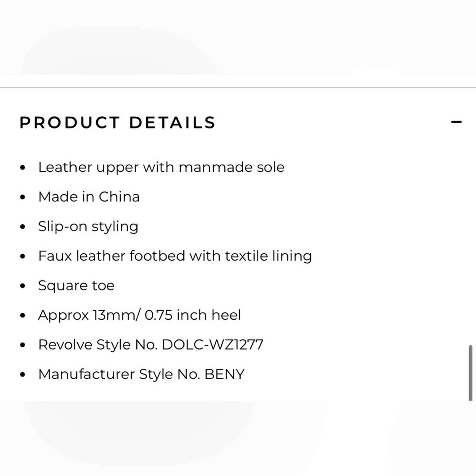Image resolution: width=476 pixels, height=476 pixels.
Task: Select the Square toe detail
Action: click(x=76, y=285)
